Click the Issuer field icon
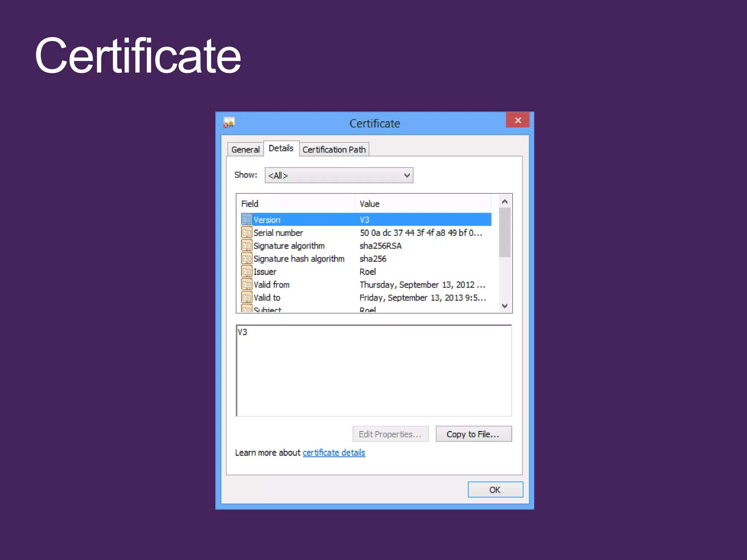The width and height of the screenshot is (747, 560). point(247,272)
